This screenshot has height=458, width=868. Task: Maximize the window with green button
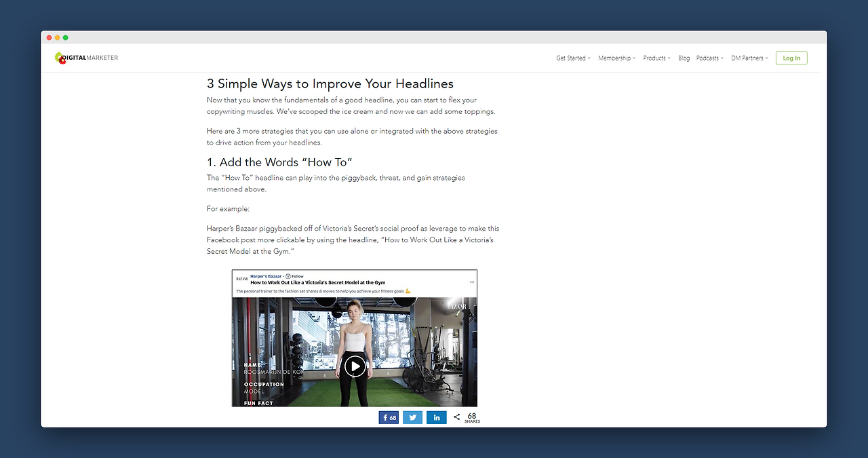click(x=66, y=37)
